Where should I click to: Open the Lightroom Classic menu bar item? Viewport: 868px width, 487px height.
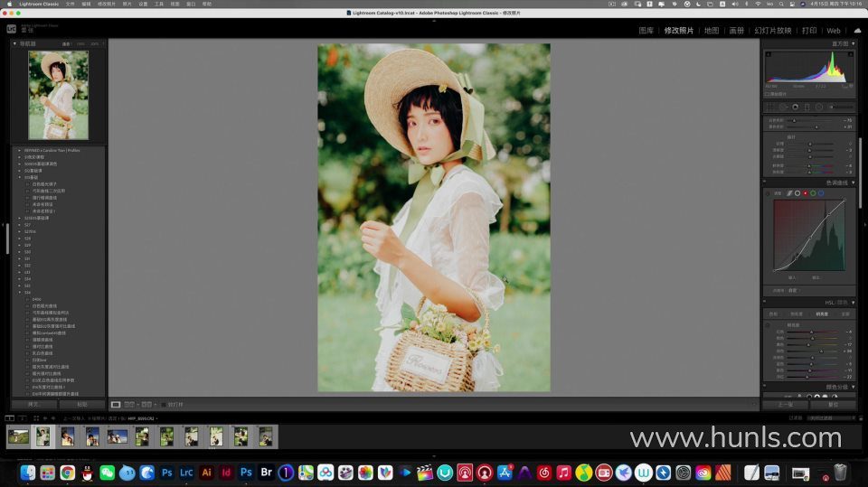[x=39, y=4]
